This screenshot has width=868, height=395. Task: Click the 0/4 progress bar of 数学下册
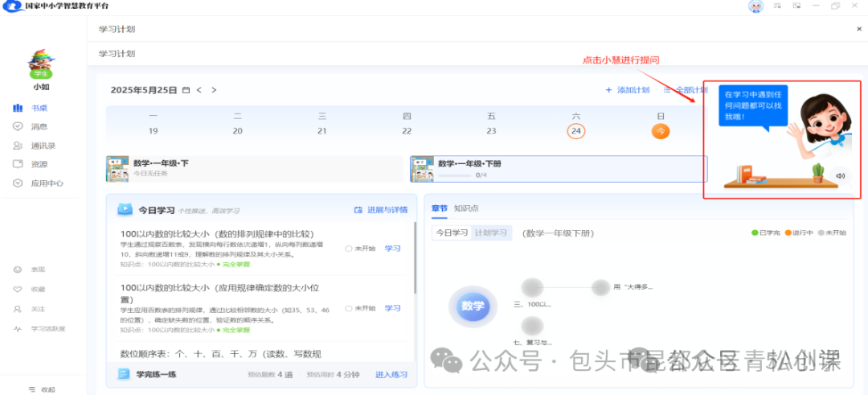pos(455,175)
